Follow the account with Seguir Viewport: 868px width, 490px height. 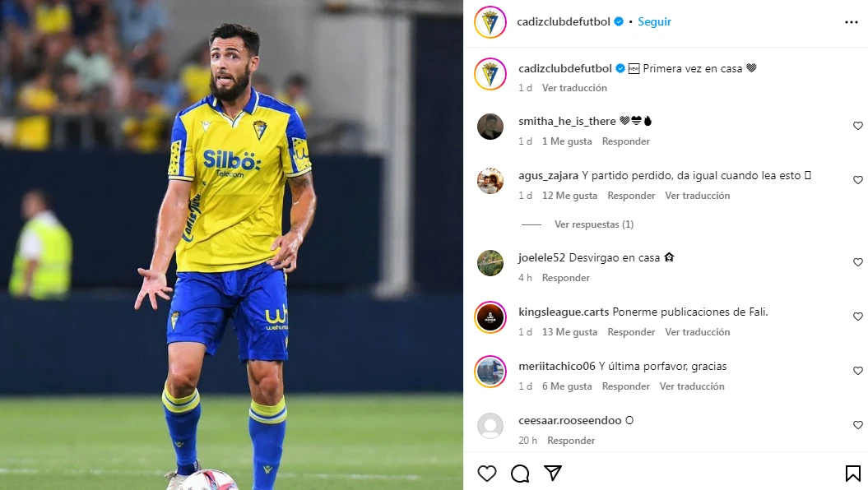coord(654,21)
